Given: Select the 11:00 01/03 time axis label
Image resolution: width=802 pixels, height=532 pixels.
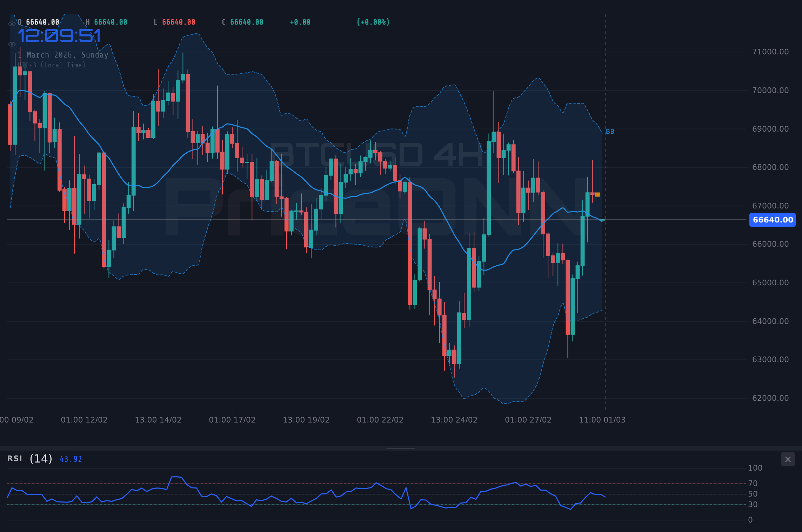Looking at the screenshot, I should tap(603, 420).
